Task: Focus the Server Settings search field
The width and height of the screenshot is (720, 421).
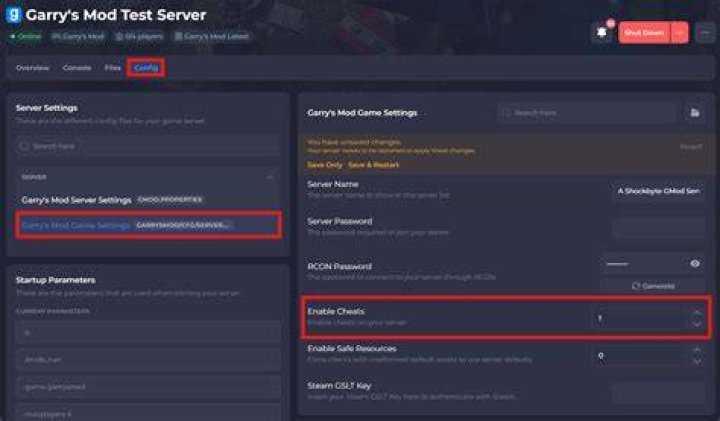Action: click(x=147, y=146)
